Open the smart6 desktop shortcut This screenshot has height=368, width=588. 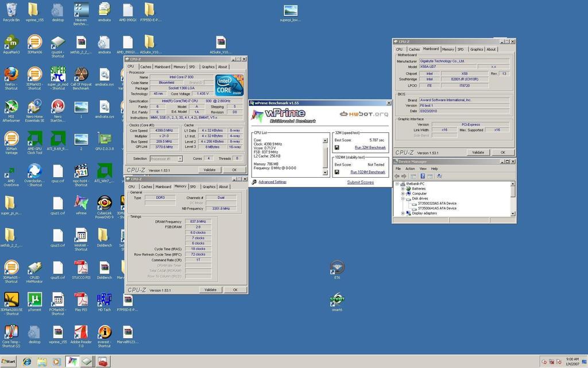pyautogui.click(x=336, y=302)
